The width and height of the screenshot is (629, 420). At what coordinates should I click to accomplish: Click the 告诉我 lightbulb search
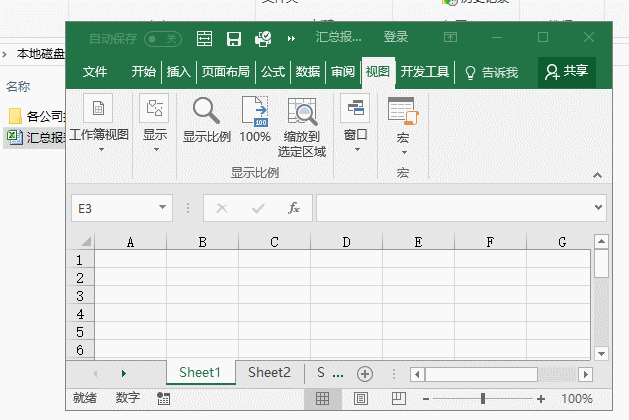point(491,73)
